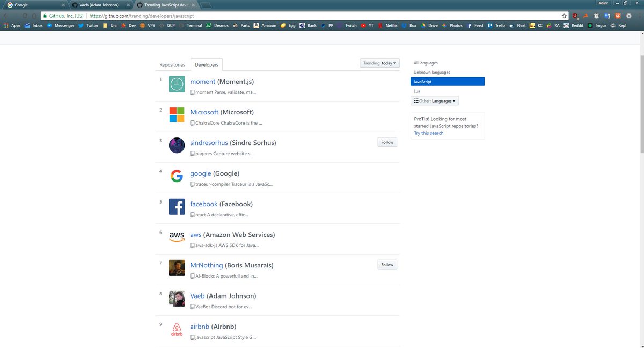Click the Microsoft logo avatar
This screenshot has height=348, width=644.
[x=177, y=114]
